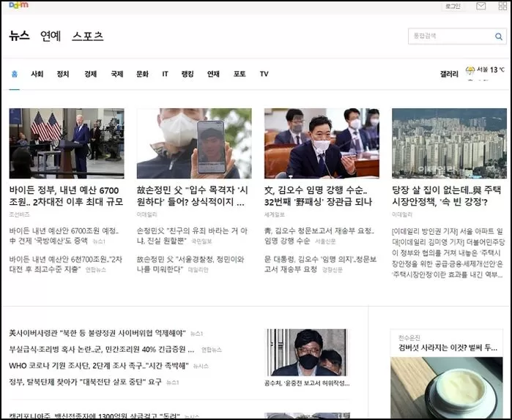512x420 pixels.
Task: Open article 바이든 내년 예산안 6700조원 예정
Action: [x=64, y=236]
